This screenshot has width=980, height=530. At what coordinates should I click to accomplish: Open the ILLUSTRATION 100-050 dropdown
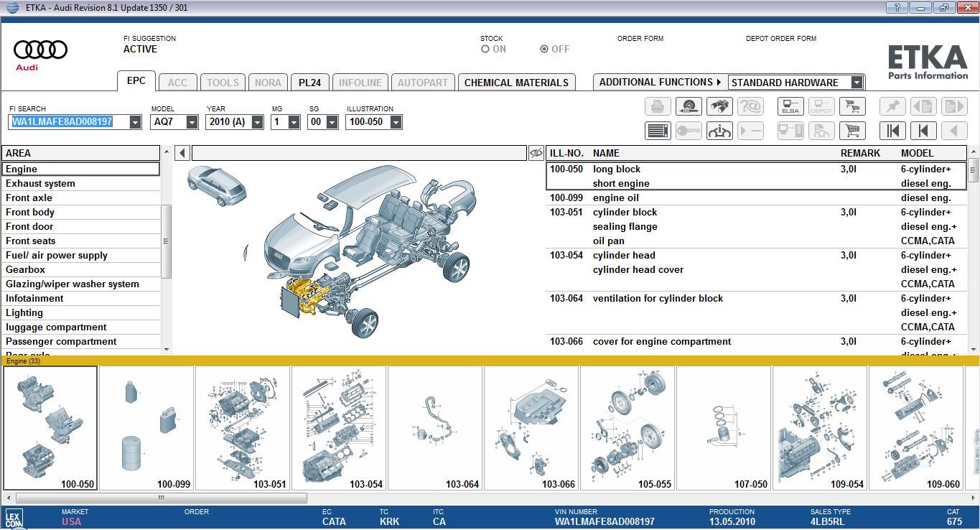click(396, 122)
